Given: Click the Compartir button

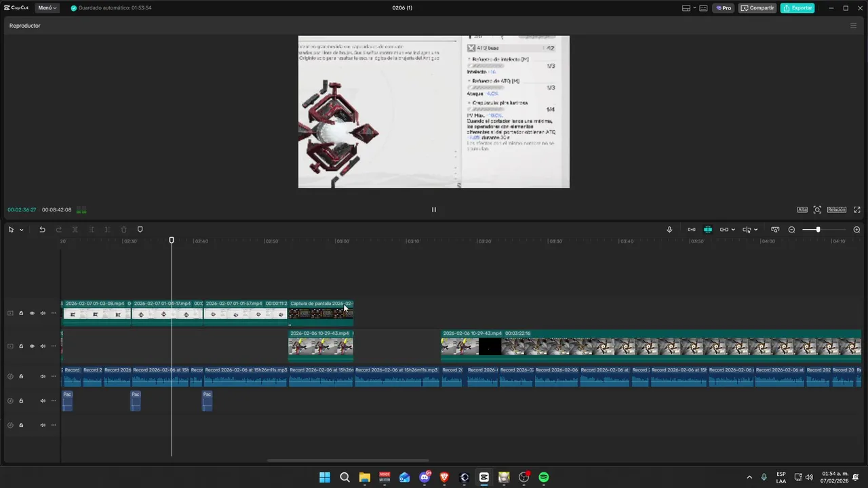Looking at the screenshot, I should tap(757, 8).
